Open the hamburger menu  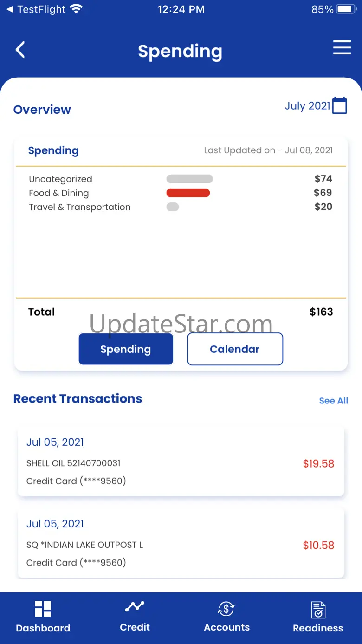coord(342,48)
